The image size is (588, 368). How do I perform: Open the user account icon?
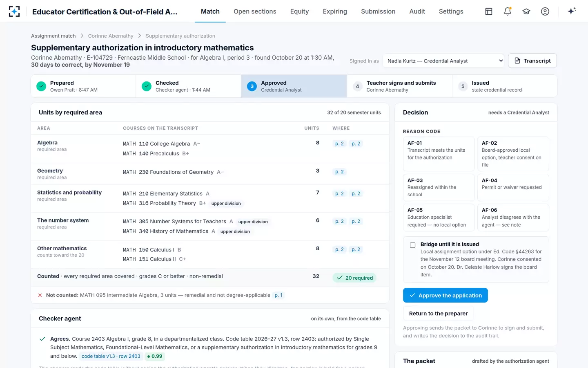click(545, 11)
